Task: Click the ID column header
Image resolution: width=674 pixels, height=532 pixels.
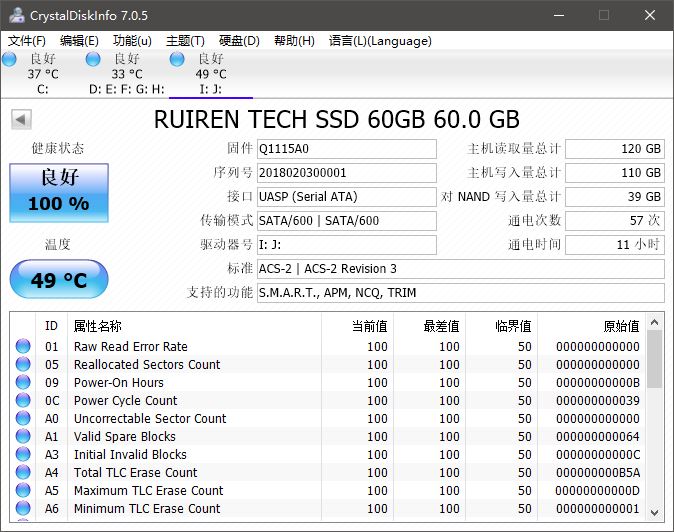Action: [x=51, y=326]
